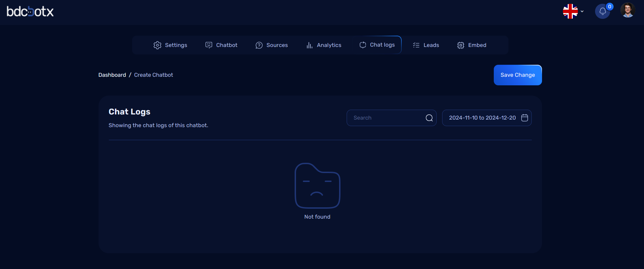This screenshot has height=269, width=644.
Task: Go to Dashboard breadcrumb link
Action: click(112, 75)
